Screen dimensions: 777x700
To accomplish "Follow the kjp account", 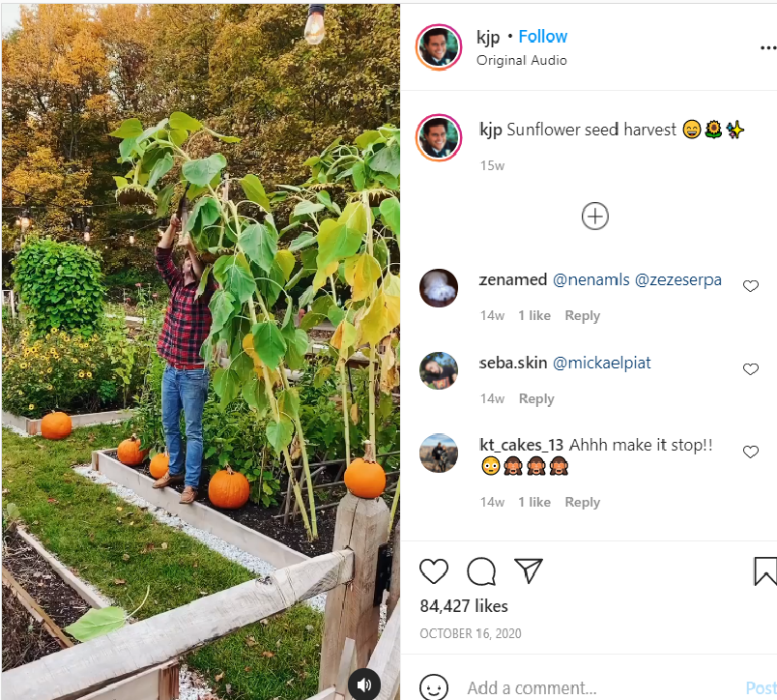I will [x=543, y=37].
